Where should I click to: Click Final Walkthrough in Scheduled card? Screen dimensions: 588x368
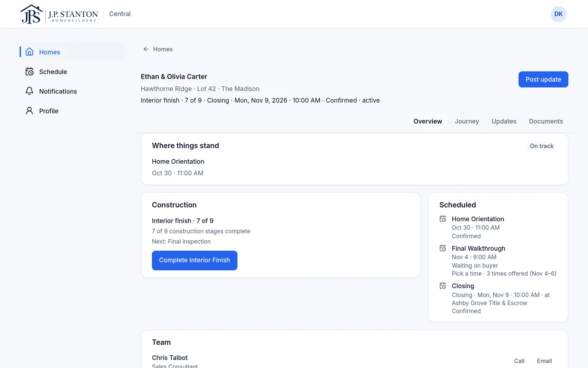(479, 249)
